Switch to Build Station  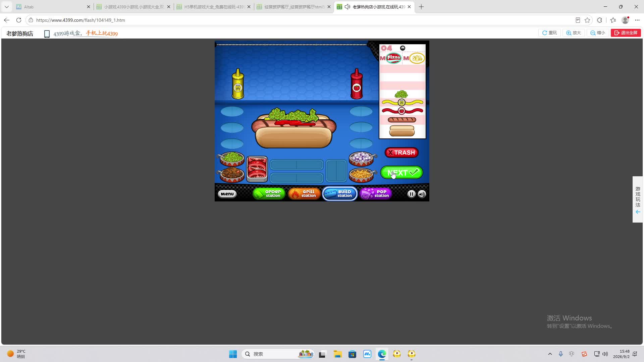[x=340, y=194]
